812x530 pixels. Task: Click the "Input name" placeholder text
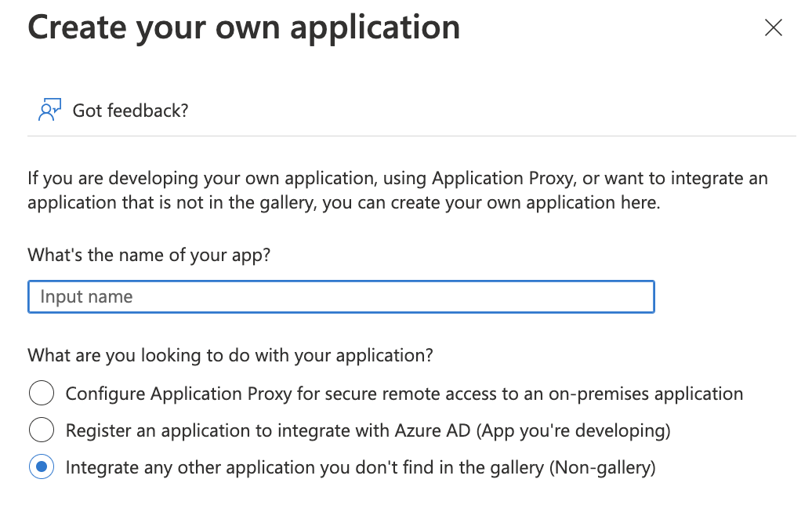(x=86, y=297)
